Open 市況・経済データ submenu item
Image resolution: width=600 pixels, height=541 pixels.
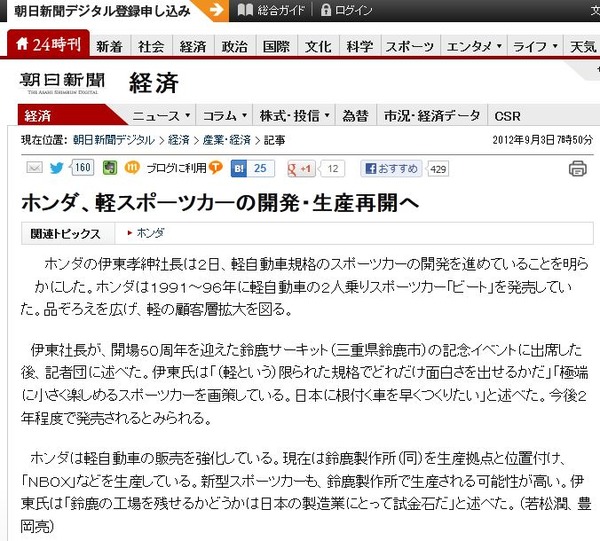tap(432, 115)
